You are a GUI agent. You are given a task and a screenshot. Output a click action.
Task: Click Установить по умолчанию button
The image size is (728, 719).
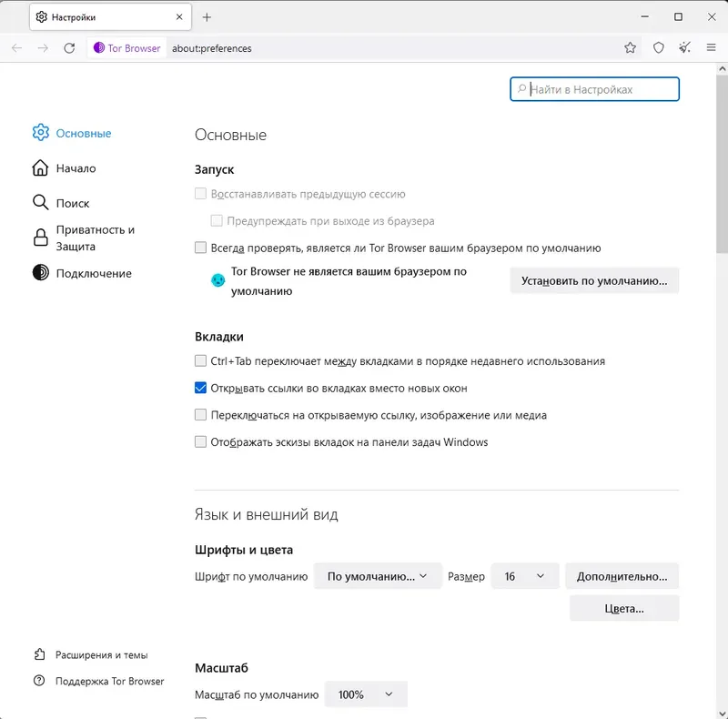594,280
